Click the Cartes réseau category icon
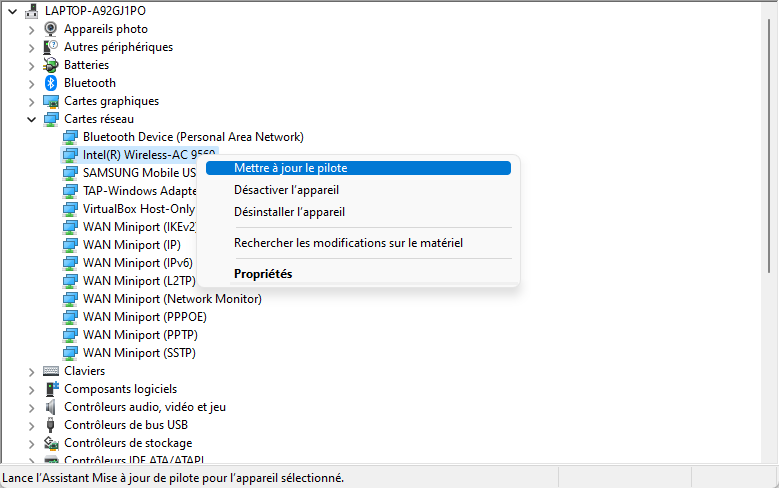This screenshot has width=779, height=488. pyautogui.click(x=50, y=119)
